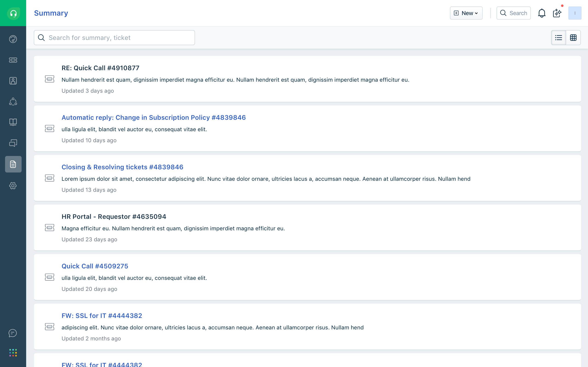This screenshot has height=367, width=588.
Task: Click the global Search box in header
Action: tap(513, 13)
